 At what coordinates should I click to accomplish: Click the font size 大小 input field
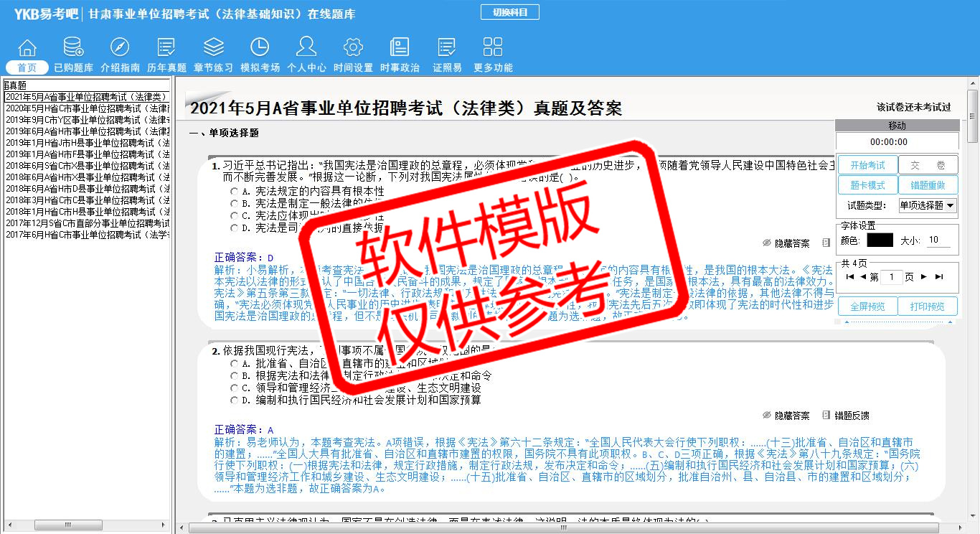point(941,240)
